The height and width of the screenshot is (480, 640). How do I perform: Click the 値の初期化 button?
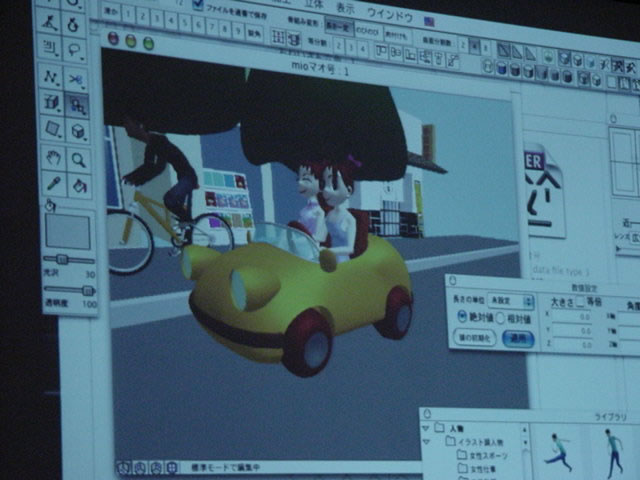click(476, 337)
